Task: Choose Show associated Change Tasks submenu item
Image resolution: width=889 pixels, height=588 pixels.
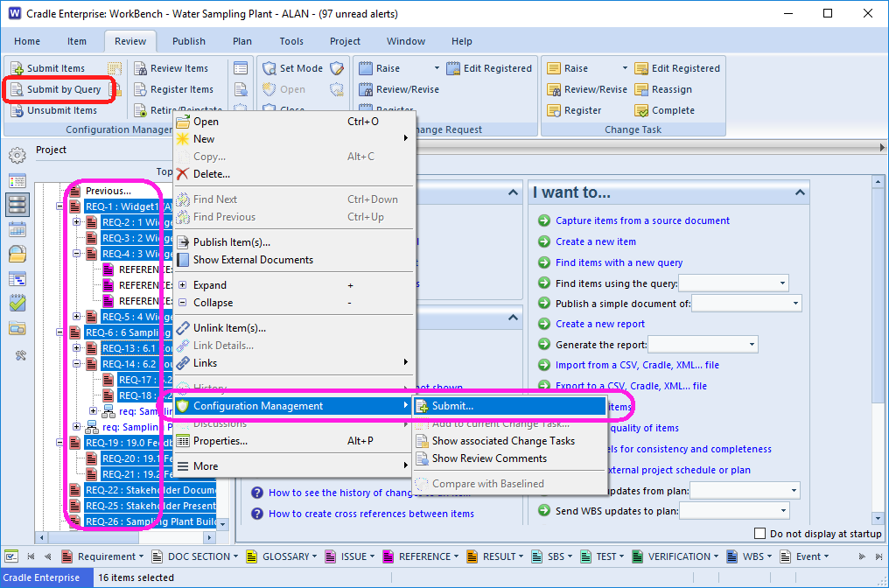Action: click(510, 441)
